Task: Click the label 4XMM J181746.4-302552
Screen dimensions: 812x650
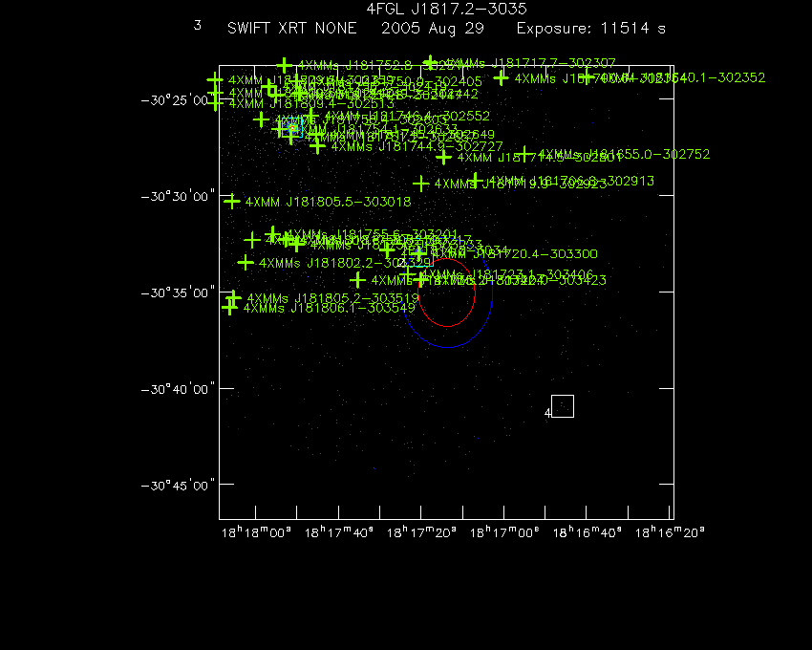Action: pyautogui.click(x=407, y=116)
